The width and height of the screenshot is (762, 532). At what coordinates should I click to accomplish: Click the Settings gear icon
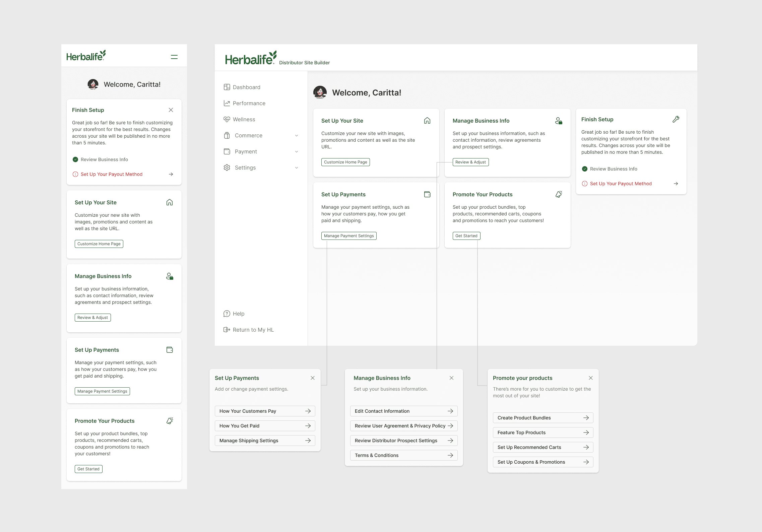point(227,168)
